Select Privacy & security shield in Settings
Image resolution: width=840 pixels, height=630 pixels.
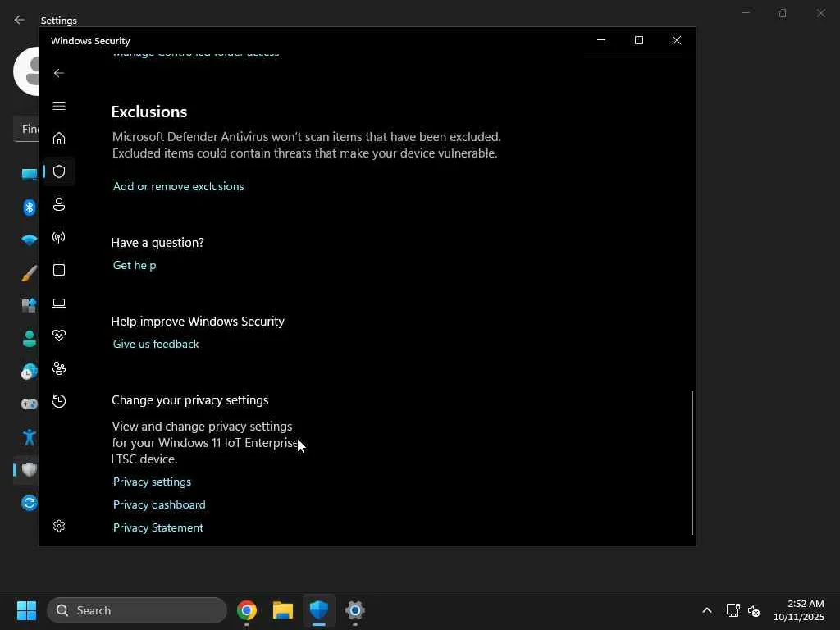tap(30, 470)
